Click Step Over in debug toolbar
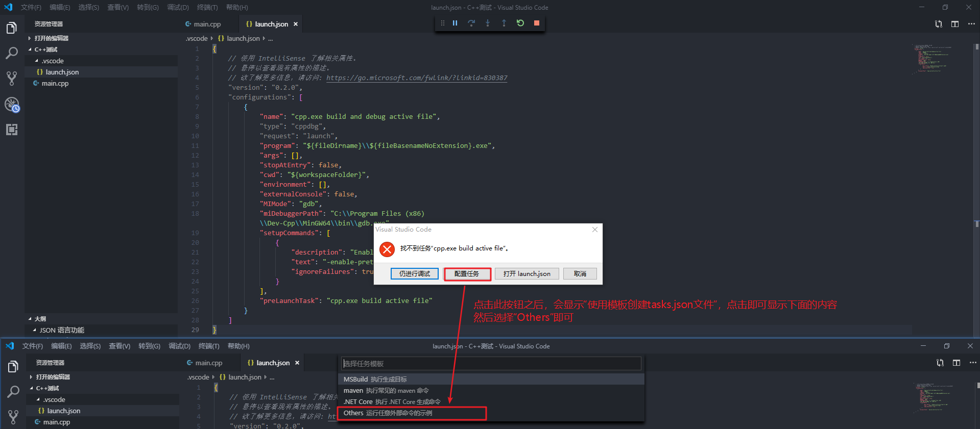 click(x=471, y=23)
